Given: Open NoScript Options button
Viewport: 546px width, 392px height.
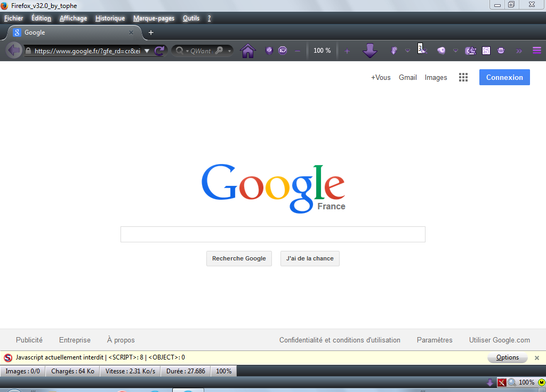Looking at the screenshot, I should click(508, 357).
